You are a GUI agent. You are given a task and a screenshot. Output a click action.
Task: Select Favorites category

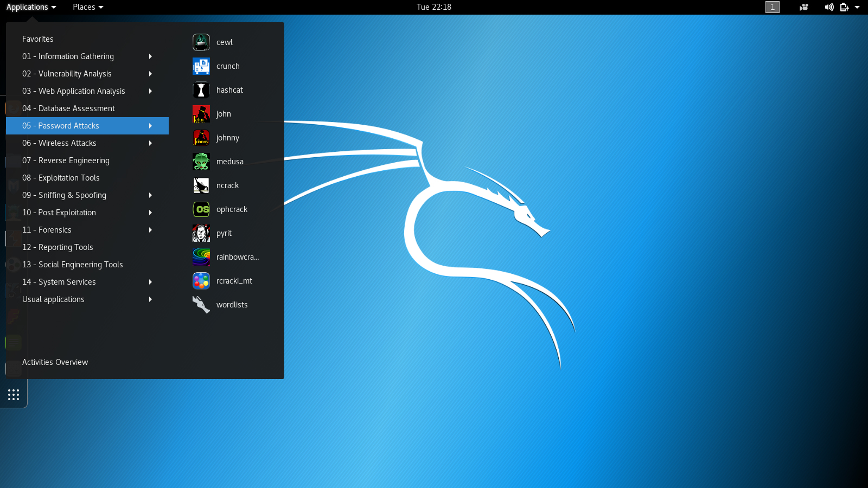click(x=87, y=39)
